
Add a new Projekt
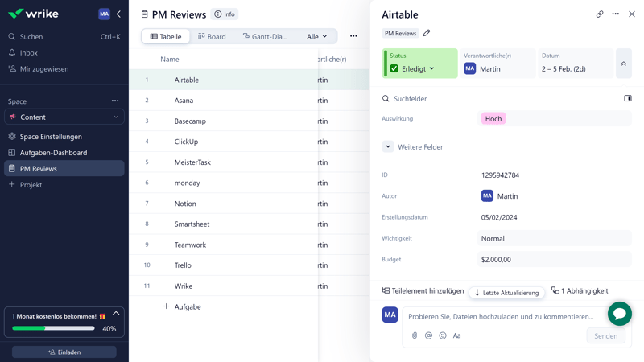pos(26,185)
